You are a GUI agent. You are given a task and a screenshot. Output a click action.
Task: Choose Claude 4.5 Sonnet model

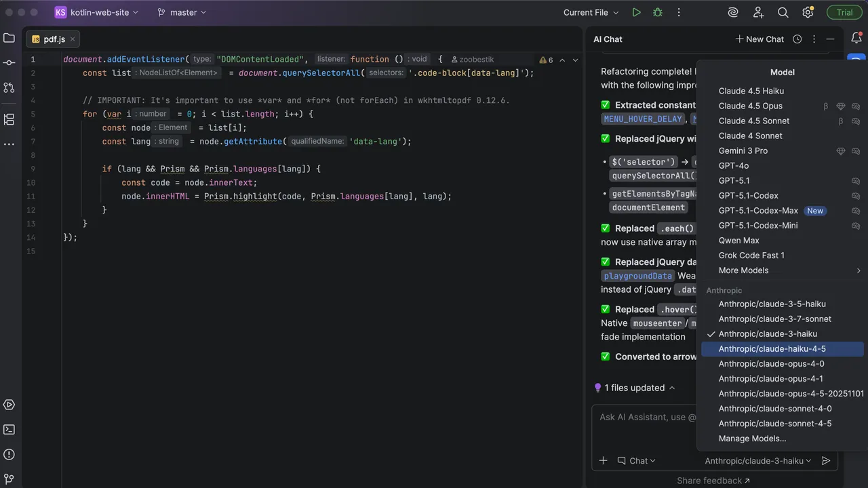(x=783, y=121)
